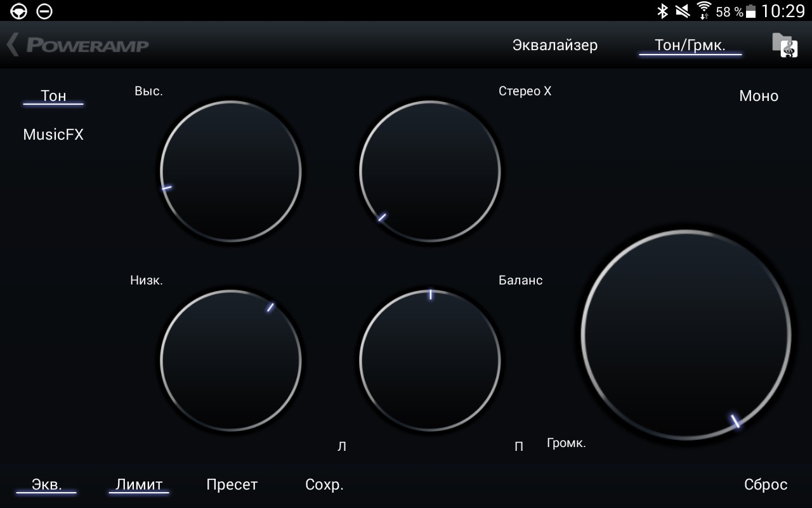Click the 58 % battery text
Screen dimensions: 812x508
[729, 11]
